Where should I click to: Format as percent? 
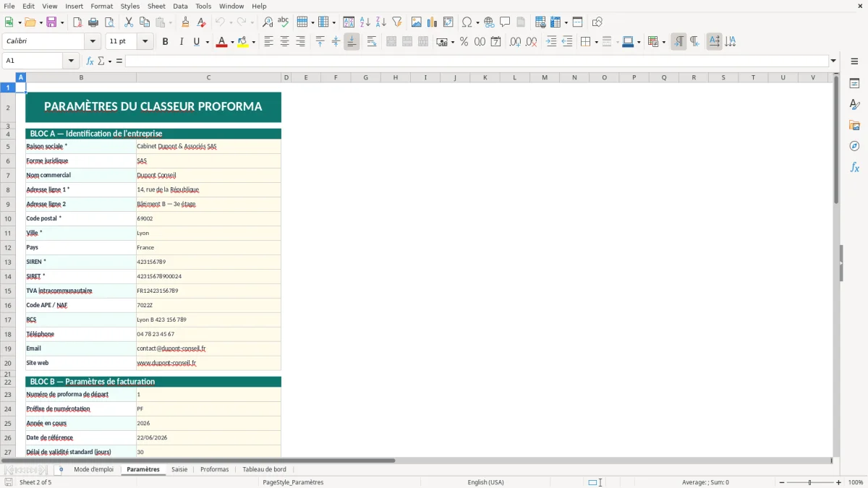[x=464, y=42]
